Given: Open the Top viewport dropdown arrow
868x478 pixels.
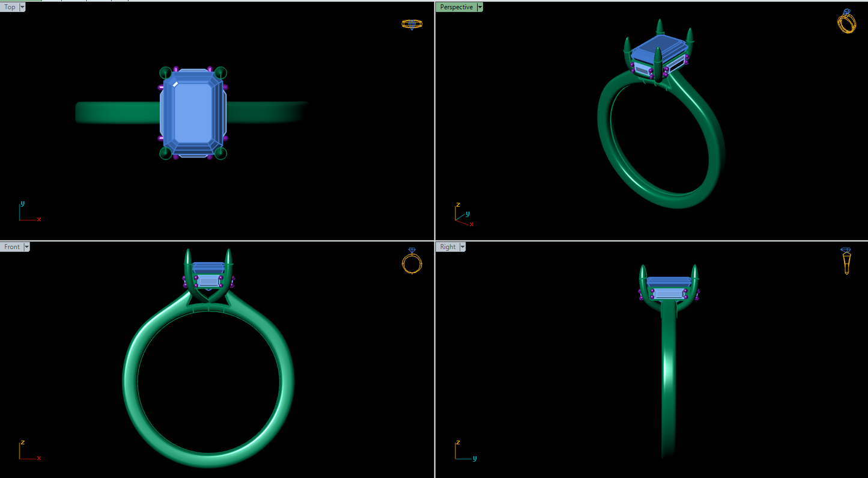Looking at the screenshot, I should (22, 7).
